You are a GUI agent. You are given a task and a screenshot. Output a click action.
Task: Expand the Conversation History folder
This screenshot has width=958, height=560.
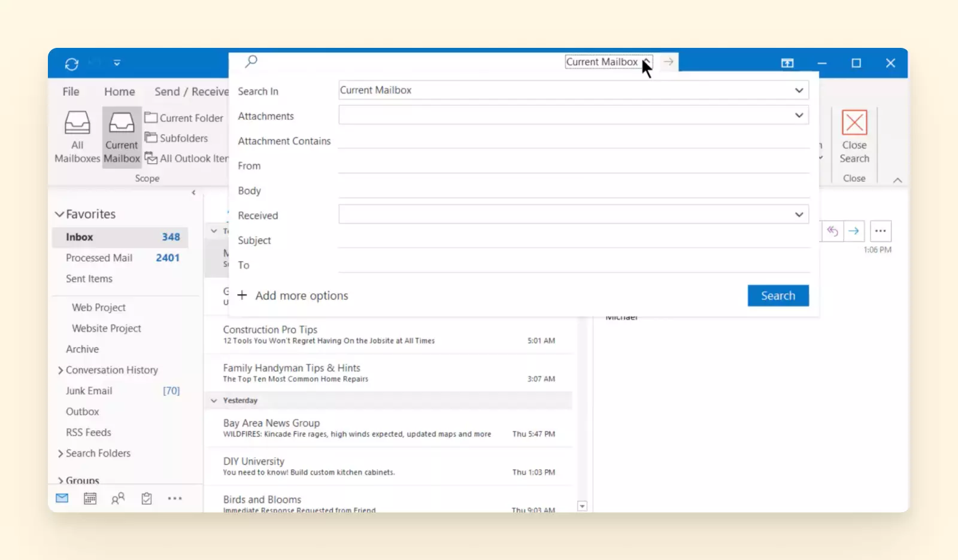[60, 370]
